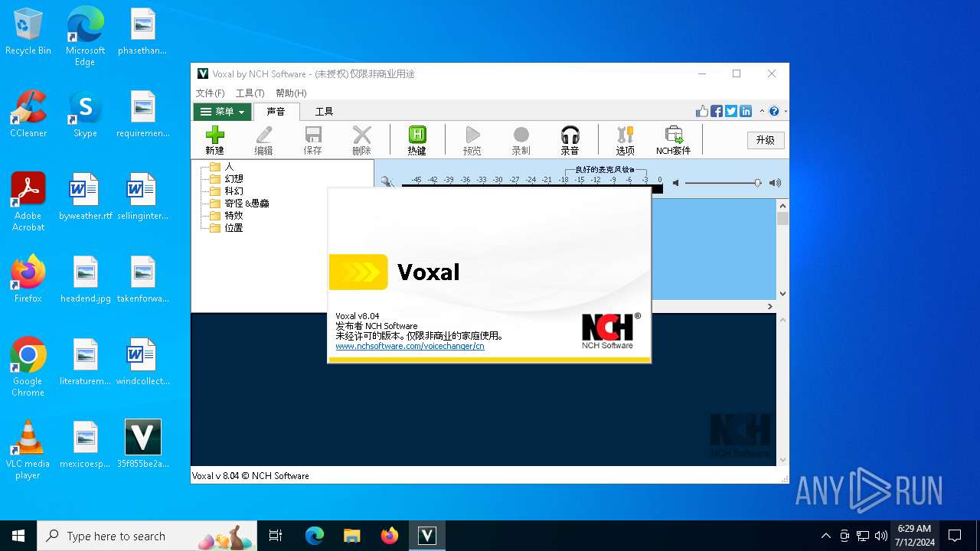Select the headend.jpg desktop file
Image resolution: width=980 pixels, height=551 pixels.
85,279
